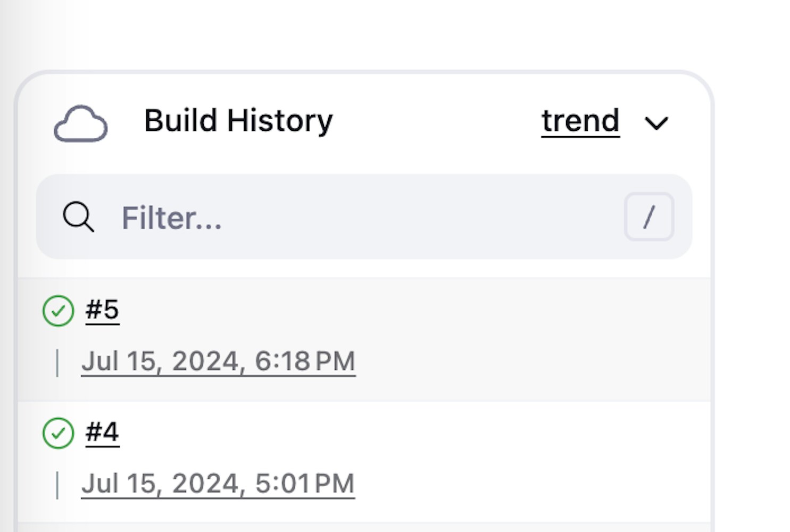Select the highlighted build #5 row background

tap(364, 339)
